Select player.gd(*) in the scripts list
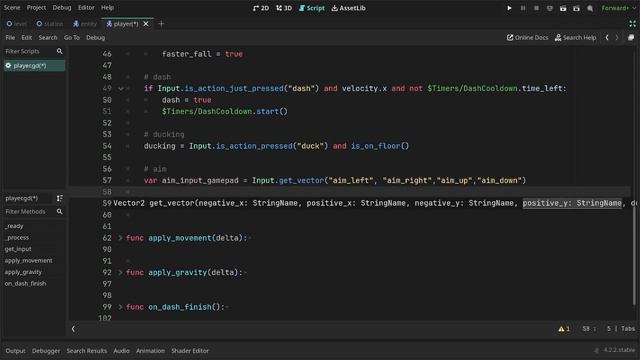Screen dimensions: 640x360 pos(34,66)
